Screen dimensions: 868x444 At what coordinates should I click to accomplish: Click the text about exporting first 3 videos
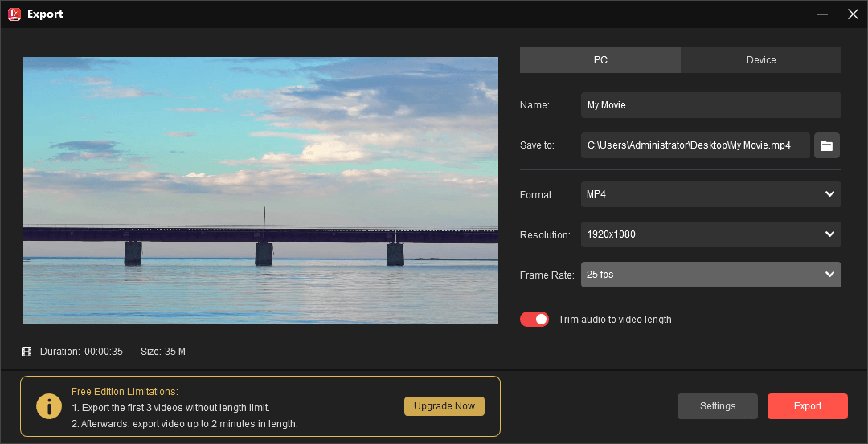click(x=170, y=408)
